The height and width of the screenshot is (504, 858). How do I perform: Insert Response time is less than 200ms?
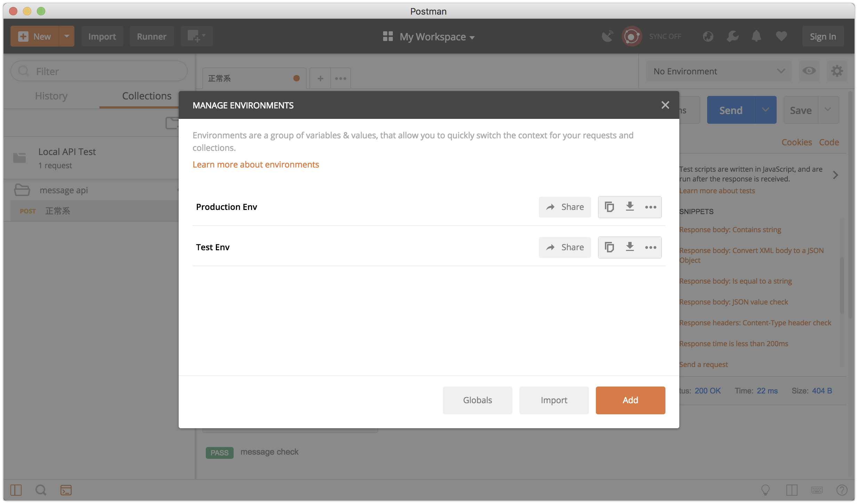click(x=734, y=343)
